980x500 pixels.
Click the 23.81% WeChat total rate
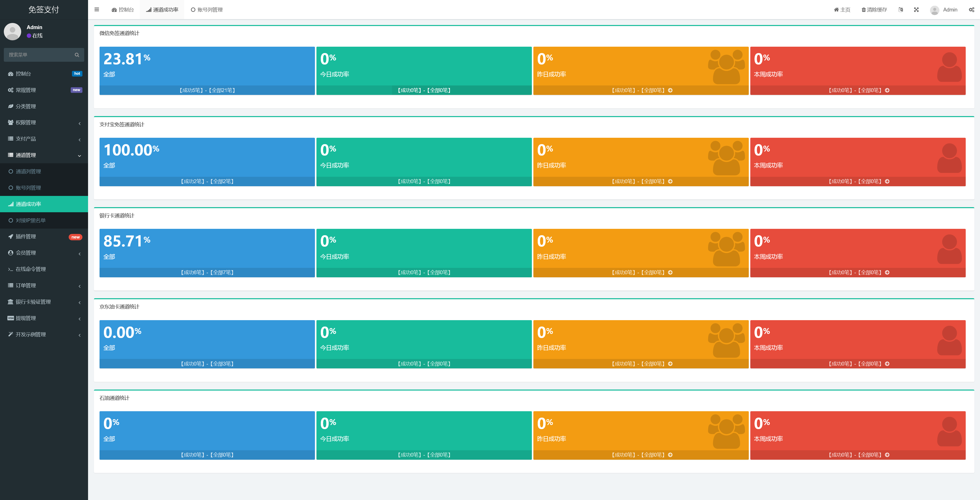coord(127,59)
